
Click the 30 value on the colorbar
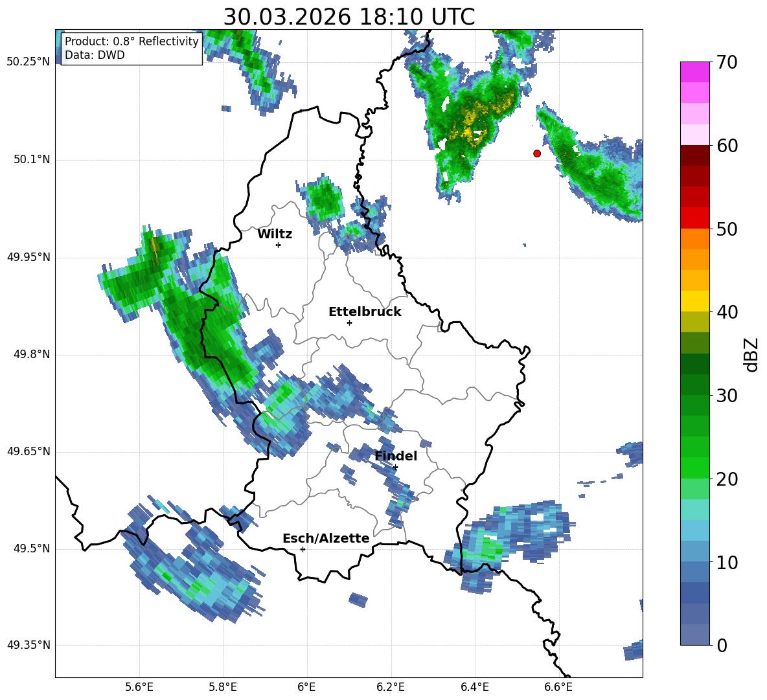coord(727,396)
